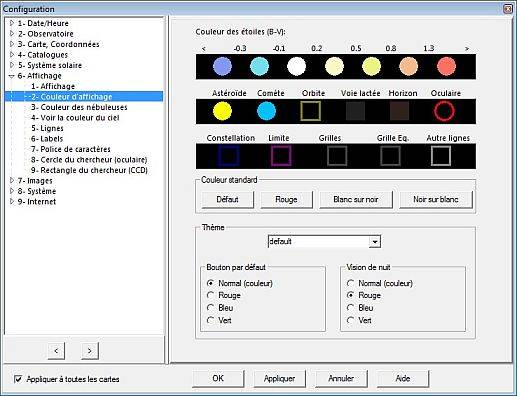Open 7- Police de caractères page
This screenshot has height=396, width=517.
click(71, 149)
